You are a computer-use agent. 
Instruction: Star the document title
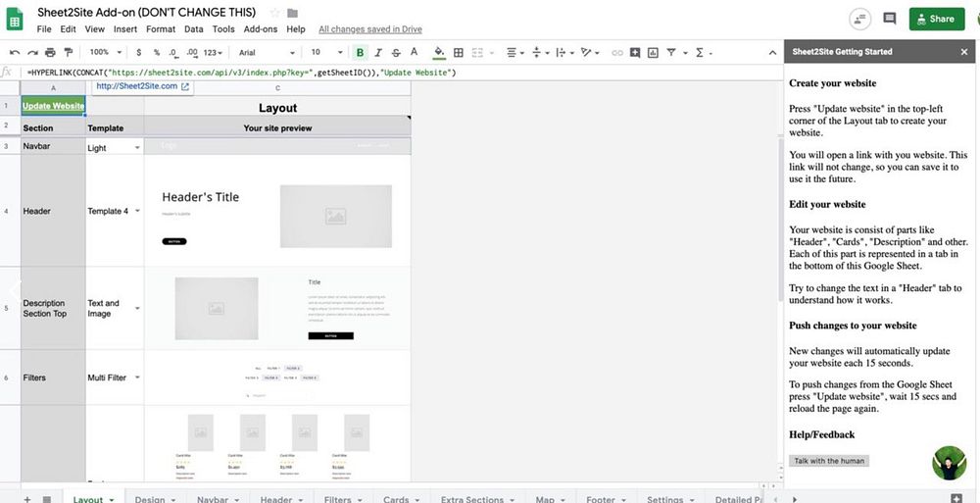coord(275,13)
